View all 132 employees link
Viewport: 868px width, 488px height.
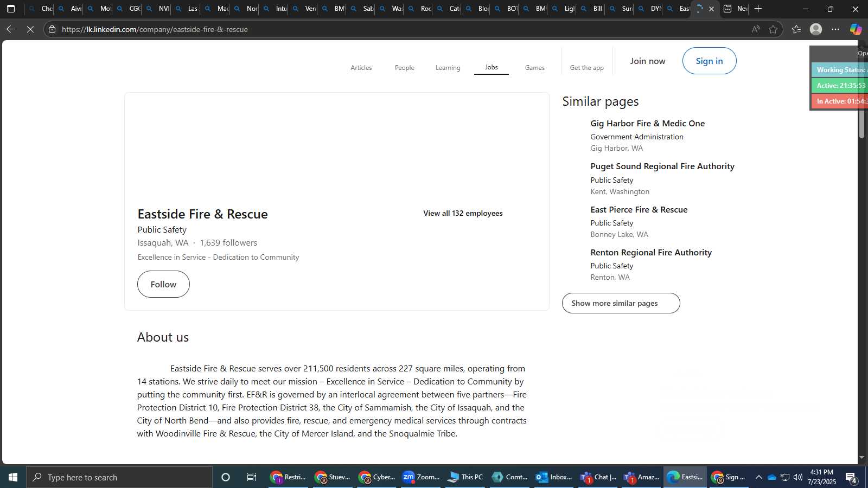click(x=463, y=213)
